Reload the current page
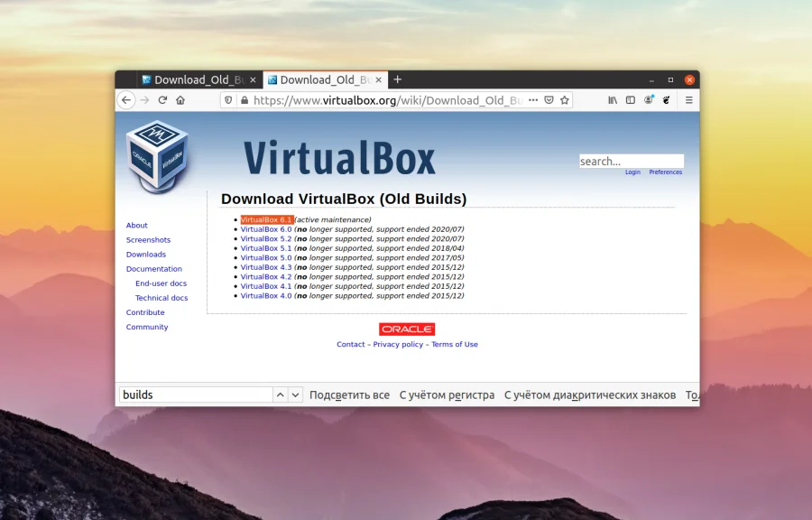The image size is (812, 520). click(162, 99)
